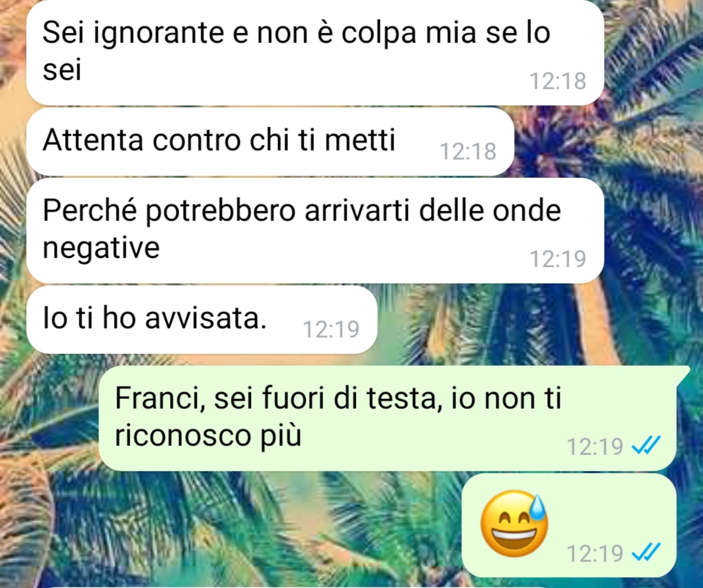Image resolution: width=703 pixels, height=588 pixels.
Task: Tap the 12:19 timestamp beside 'Io ti ho avvisata.'
Action: [x=332, y=329]
